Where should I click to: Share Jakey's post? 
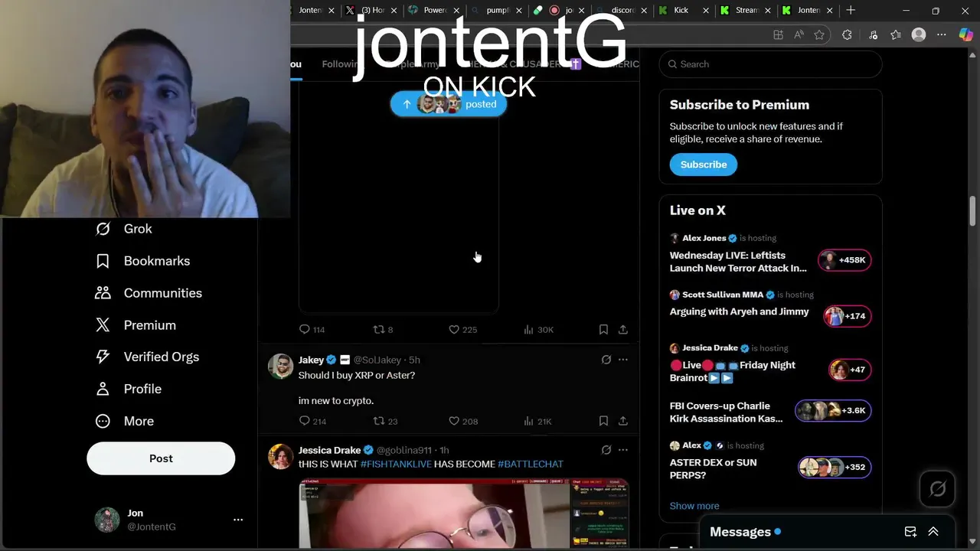[x=623, y=421]
